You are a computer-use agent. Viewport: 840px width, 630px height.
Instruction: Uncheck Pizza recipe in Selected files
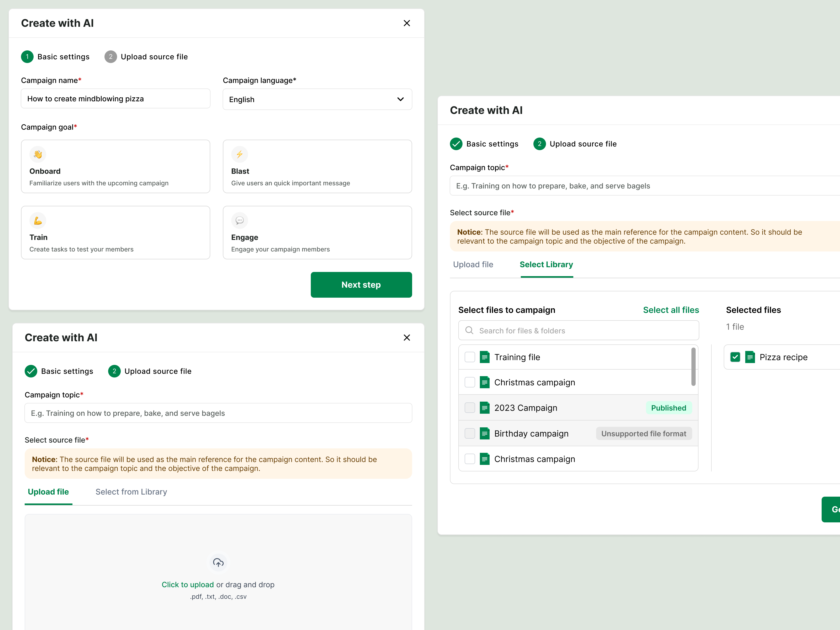pyautogui.click(x=735, y=357)
